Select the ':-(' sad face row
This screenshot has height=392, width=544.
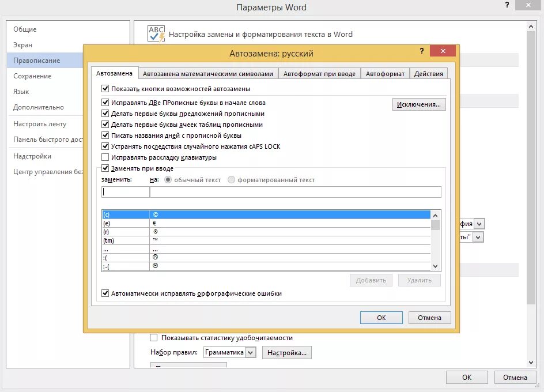pos(266,266)
